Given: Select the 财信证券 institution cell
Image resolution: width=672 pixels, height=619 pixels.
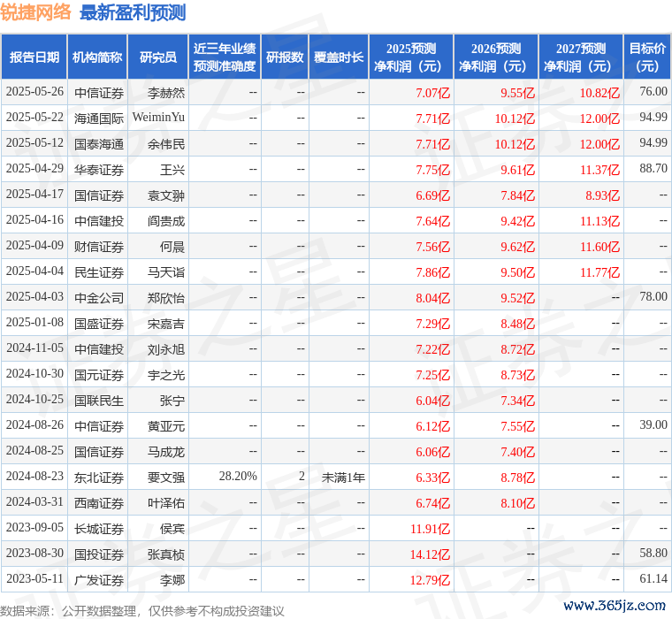Looking at the screenshot, I should click(99, 247).
